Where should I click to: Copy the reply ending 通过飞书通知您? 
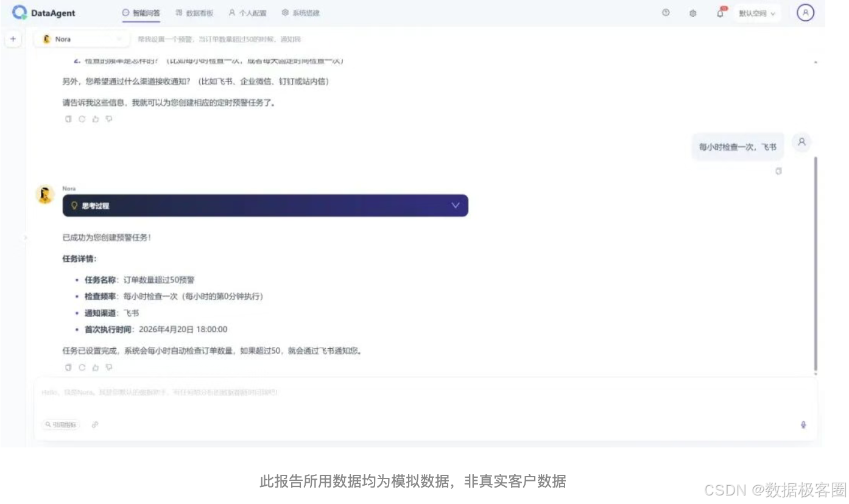pyautogui.click(x=68, y=368)
